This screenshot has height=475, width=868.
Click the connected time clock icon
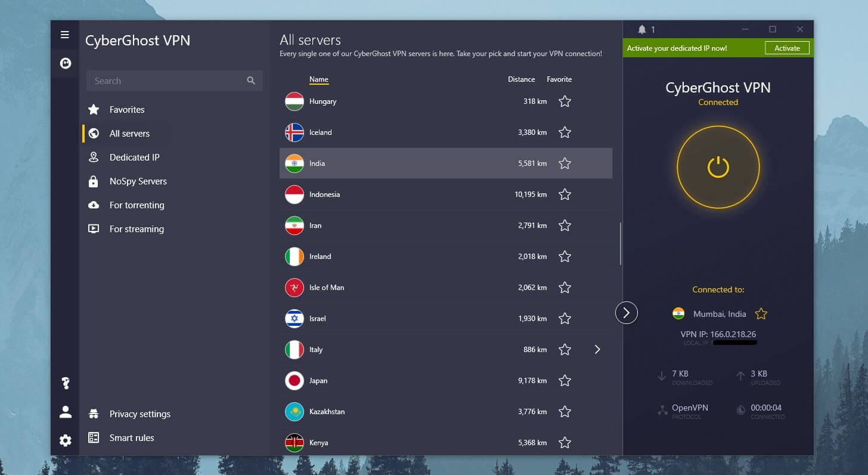coord(740,410)
